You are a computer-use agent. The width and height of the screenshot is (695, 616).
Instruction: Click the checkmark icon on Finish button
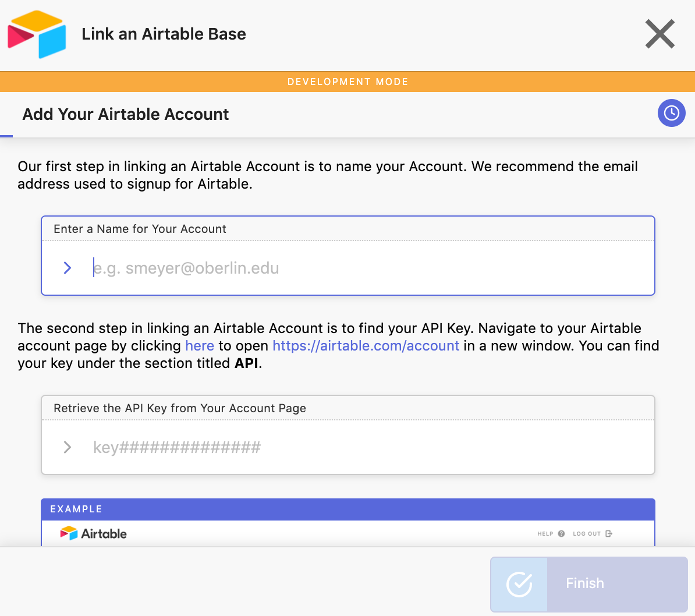pos(519,584)
